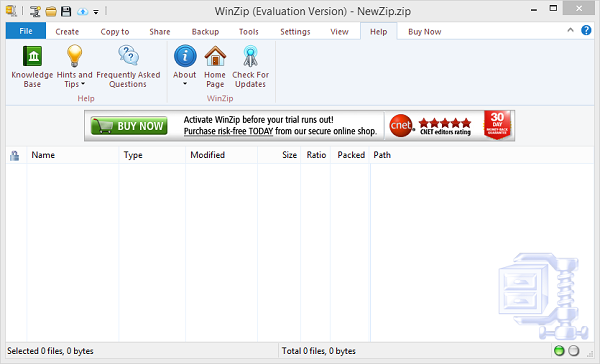
Task: Minimize the WinZip window
Action: (x=534, y=10)
